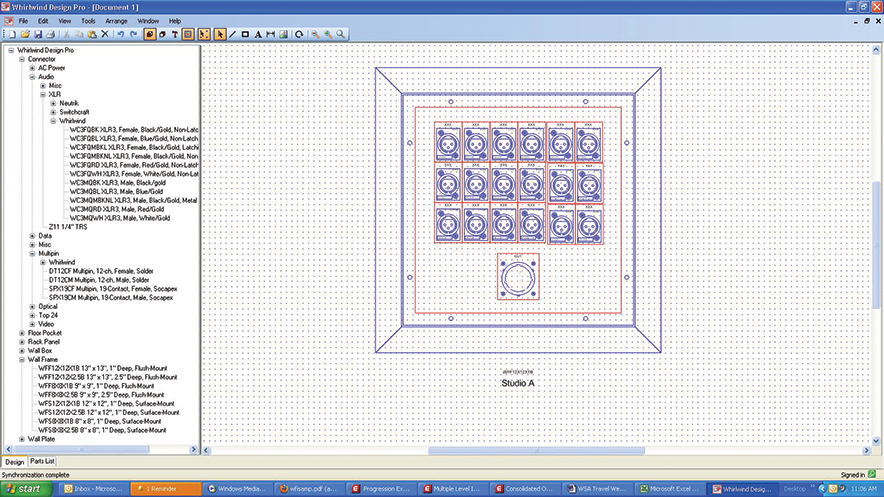Screen dimensions: 884x497
Task: Expand the Neutrik tree node
Action: 54,103
